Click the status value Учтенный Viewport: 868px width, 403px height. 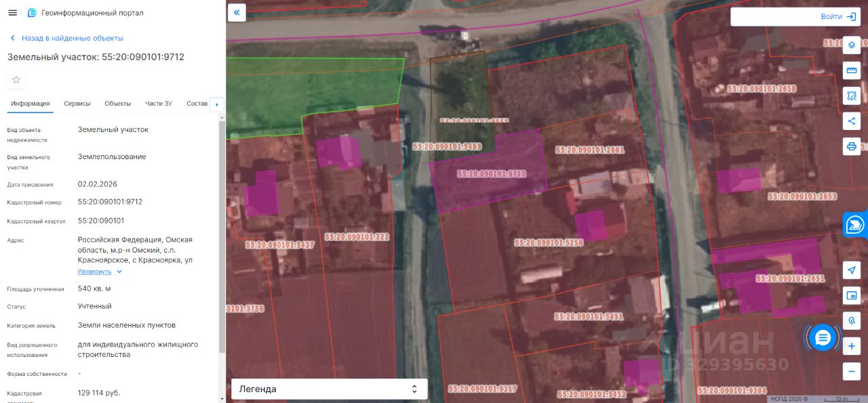95,306
